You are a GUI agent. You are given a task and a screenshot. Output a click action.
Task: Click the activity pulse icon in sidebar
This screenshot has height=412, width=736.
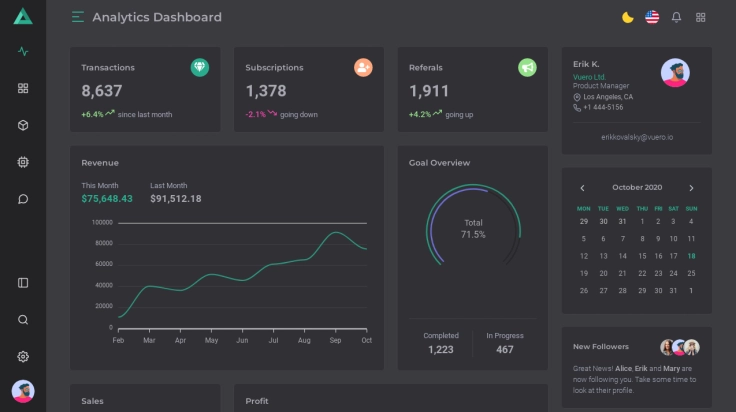23,52
